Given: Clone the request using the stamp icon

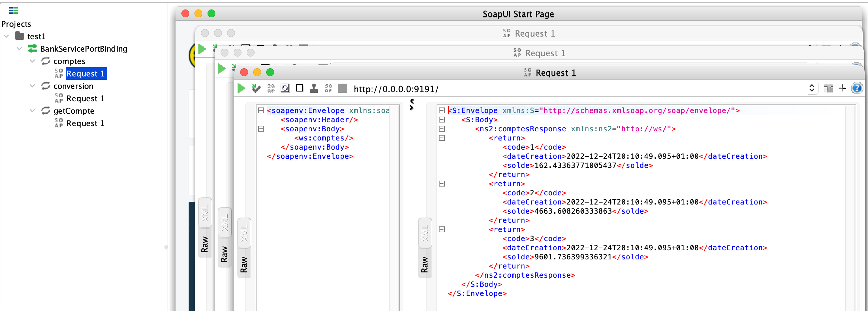Looking at the screenshot, I should click(x=314, y=89).
